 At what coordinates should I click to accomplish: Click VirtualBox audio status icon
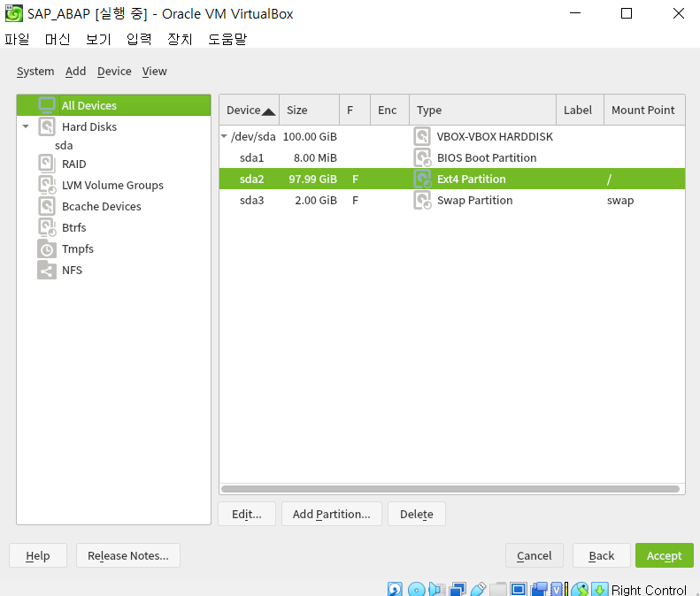(x=436, y=589)
